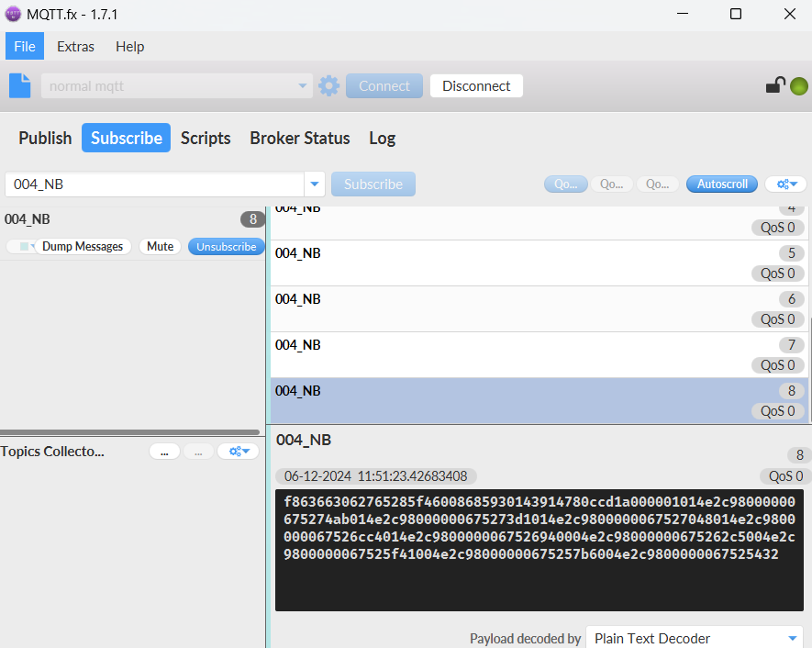Expand the topic 004_NB combo box arrow
The width and height of the screenshot is (812, 648).
point(315,184)
